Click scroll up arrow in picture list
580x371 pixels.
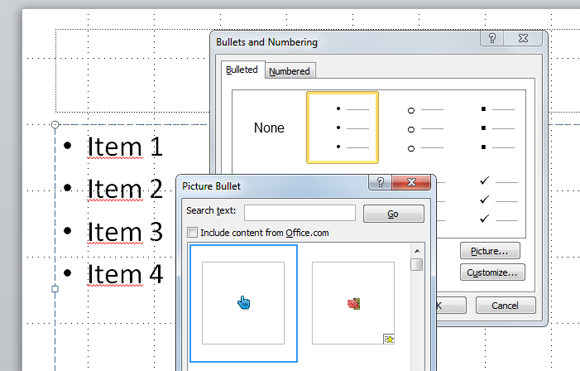[x=417, y=251]
